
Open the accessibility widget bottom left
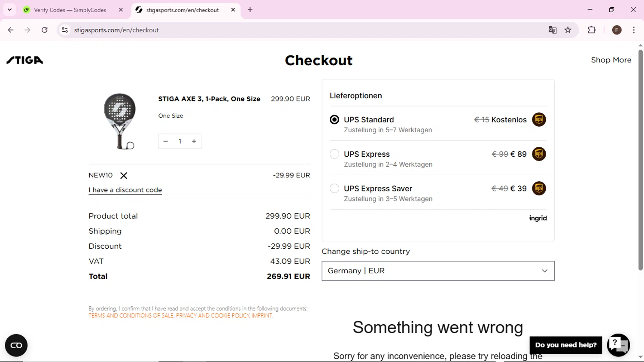point(16,345)
